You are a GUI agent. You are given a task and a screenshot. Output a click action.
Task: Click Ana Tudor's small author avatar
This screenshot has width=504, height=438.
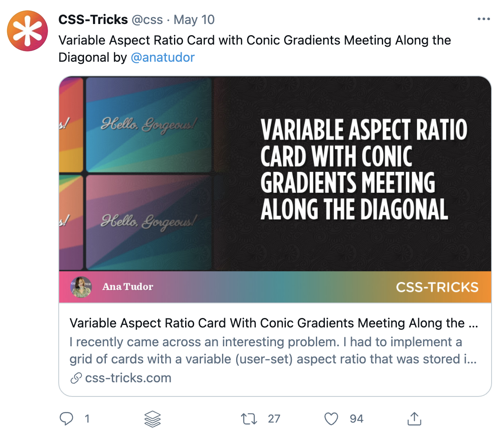point(81,287)
